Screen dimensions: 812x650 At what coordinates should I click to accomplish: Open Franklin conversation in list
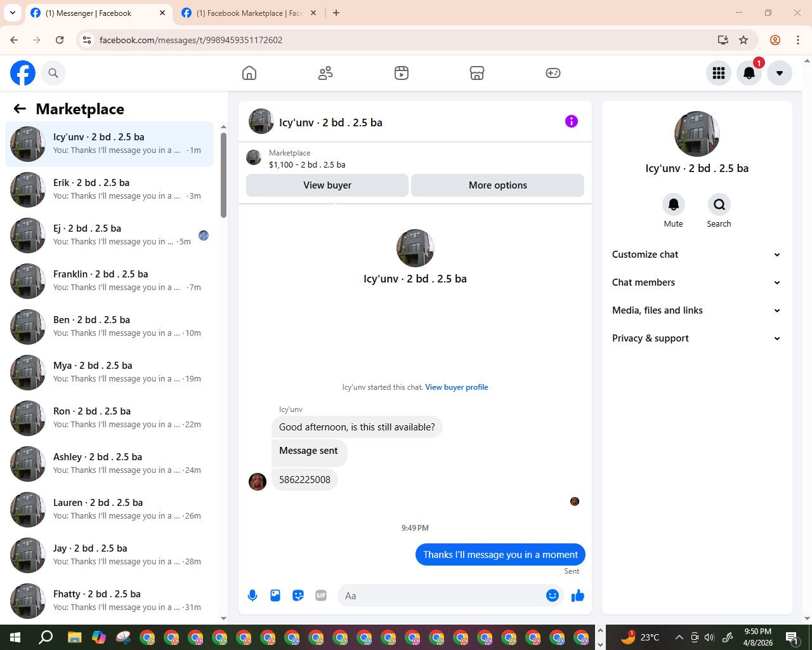point(109,281)
